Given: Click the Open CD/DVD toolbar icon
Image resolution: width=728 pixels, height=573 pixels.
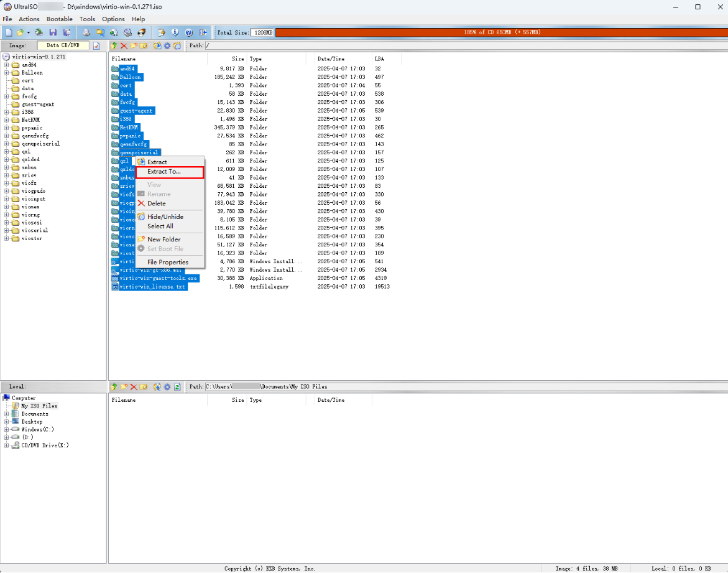Looking at the screenshot, I should (39, 32).
